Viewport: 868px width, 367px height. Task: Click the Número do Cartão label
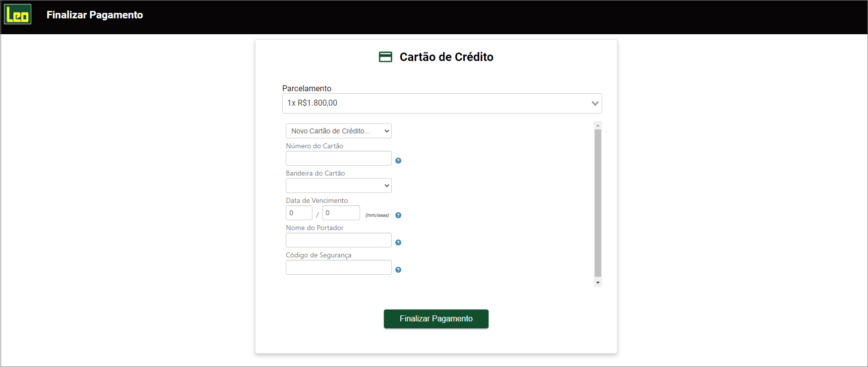tap(314, 146)
